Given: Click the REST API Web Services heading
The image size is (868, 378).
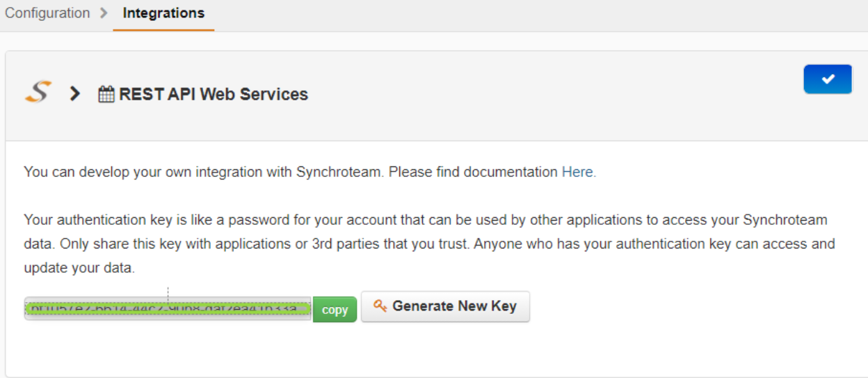Looking at the screenshot, I should (214, 94).
